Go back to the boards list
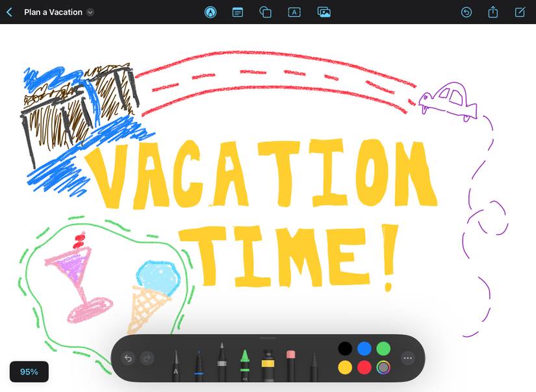 pyautogui.click(x=8, y=12)
